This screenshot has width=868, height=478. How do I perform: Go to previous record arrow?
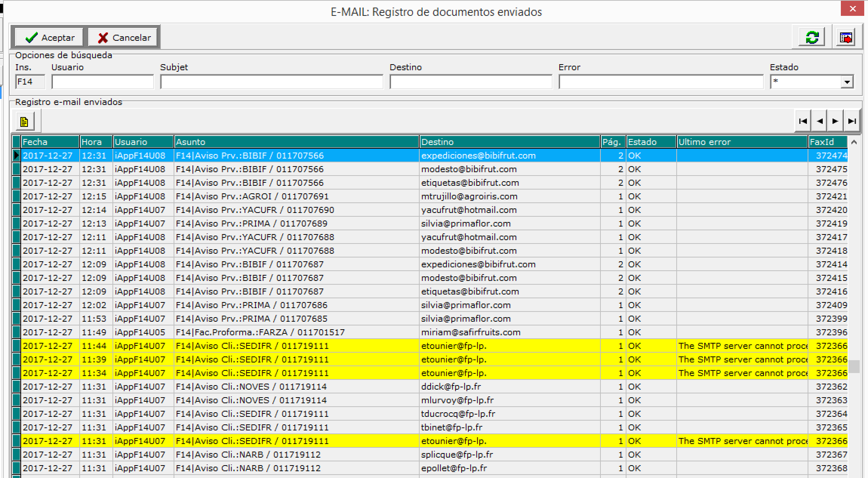click(819, 121)
